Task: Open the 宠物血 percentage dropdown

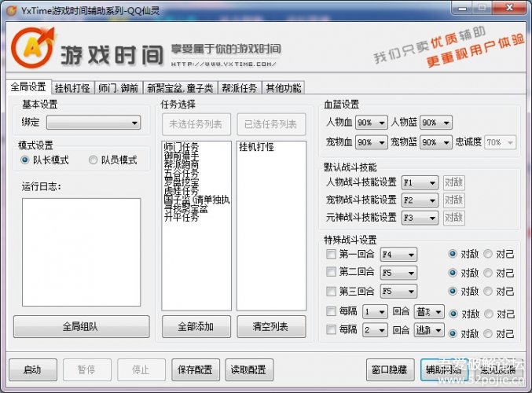Action: [x=371, y=142]
